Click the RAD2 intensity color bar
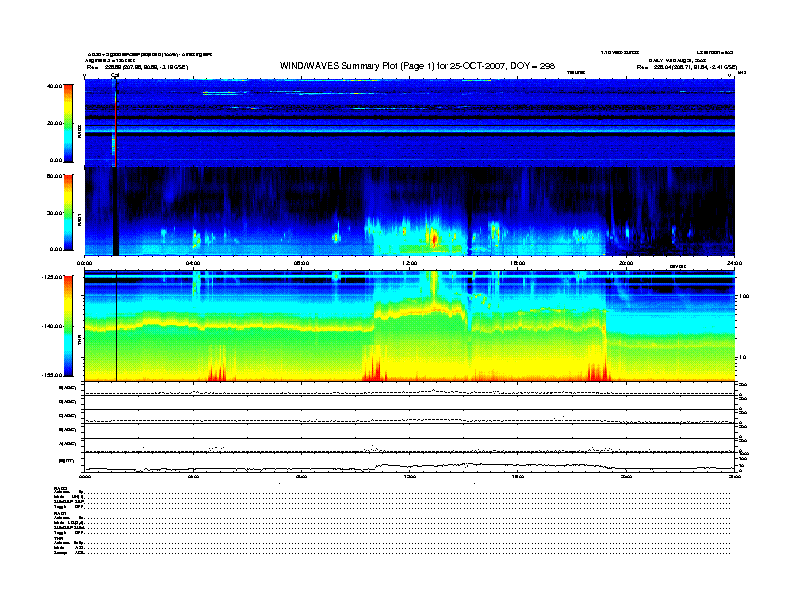 tap(68, 124)
